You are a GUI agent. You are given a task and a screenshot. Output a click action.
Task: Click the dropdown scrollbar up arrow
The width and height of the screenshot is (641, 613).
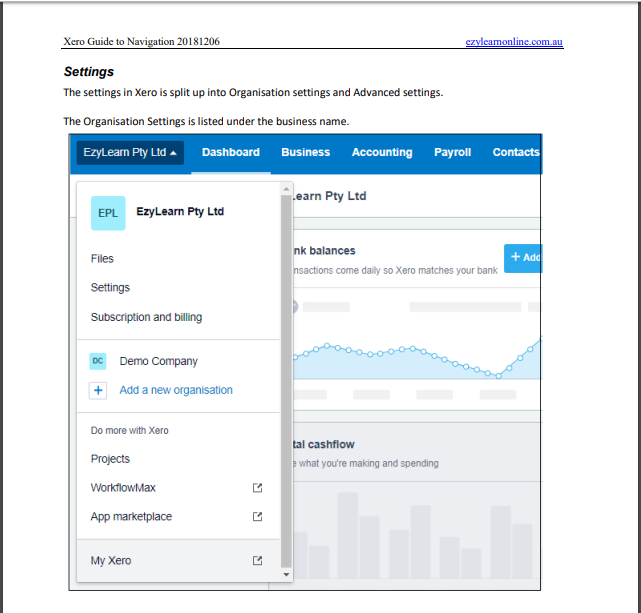coord(286,189)
